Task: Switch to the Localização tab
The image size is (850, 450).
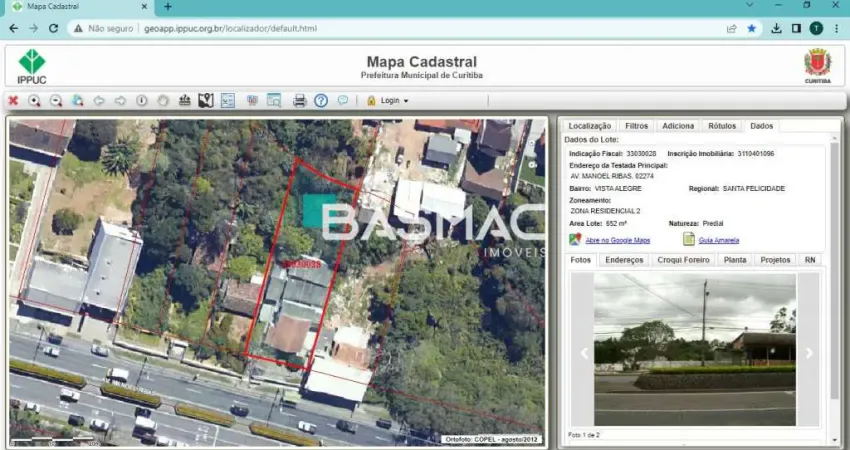Action: click(x=590, y=126)
